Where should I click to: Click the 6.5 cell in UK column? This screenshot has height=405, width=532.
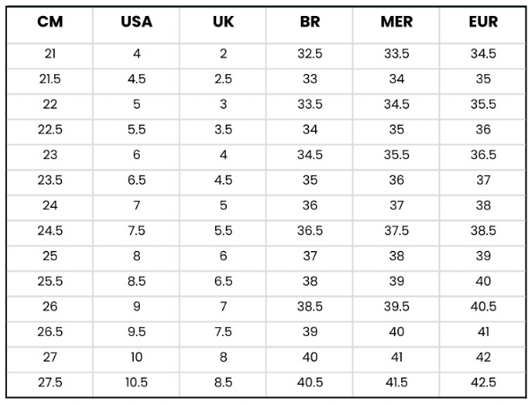(x=223, y=281)
